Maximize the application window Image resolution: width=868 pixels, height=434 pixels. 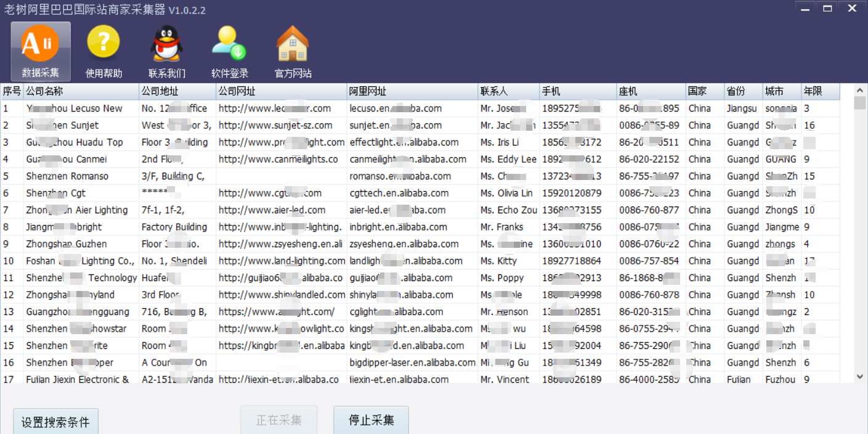tap(827, 9)
